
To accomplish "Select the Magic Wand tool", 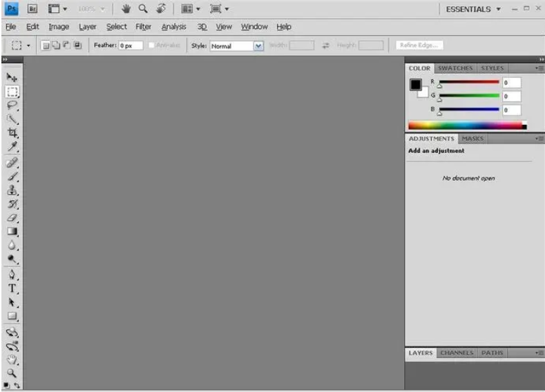I will pyautogui.click(x=12, y=119).
